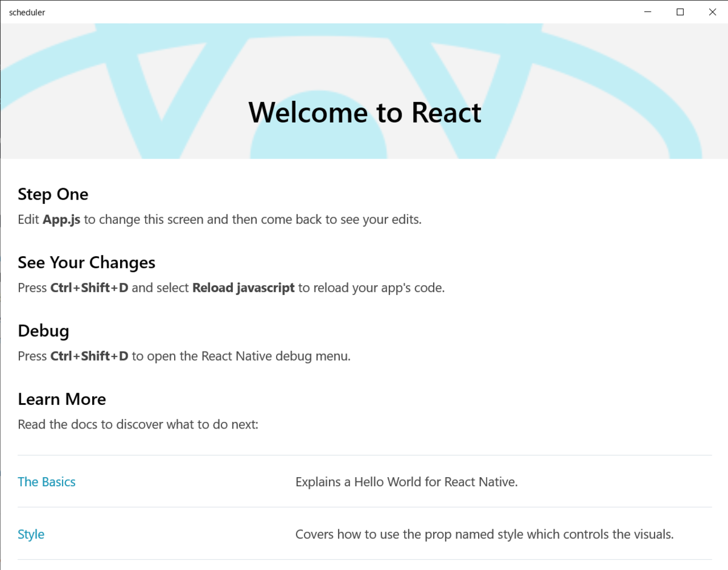Screen dimensions: 728x570
Task: Click the Learn More heading
Action: pos(62,399)
